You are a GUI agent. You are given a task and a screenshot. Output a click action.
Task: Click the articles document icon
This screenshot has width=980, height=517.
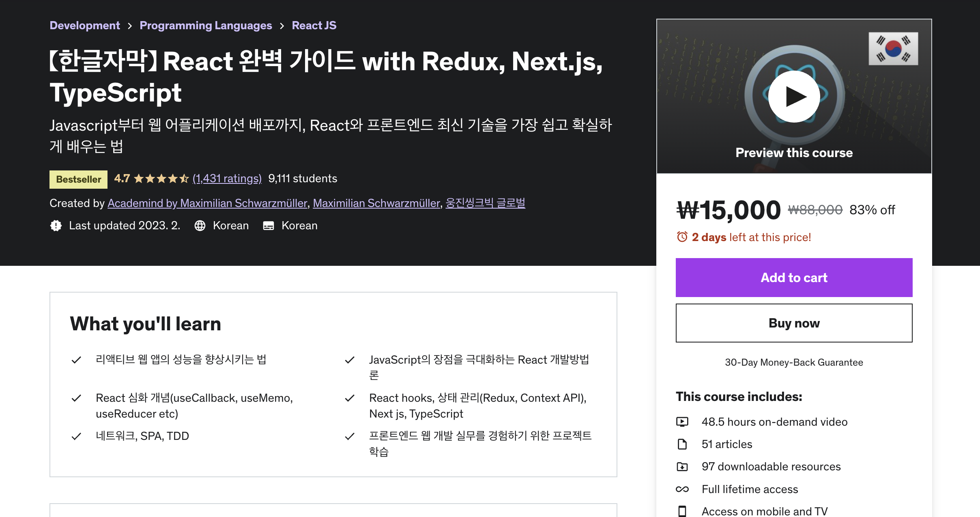[682, 444]
